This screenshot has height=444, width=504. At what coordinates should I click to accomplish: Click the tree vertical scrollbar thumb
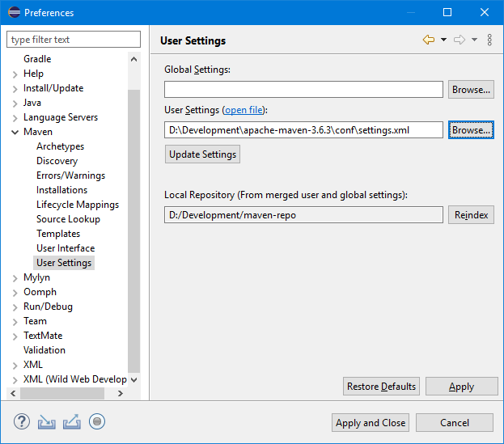click(x=134, y=231)
